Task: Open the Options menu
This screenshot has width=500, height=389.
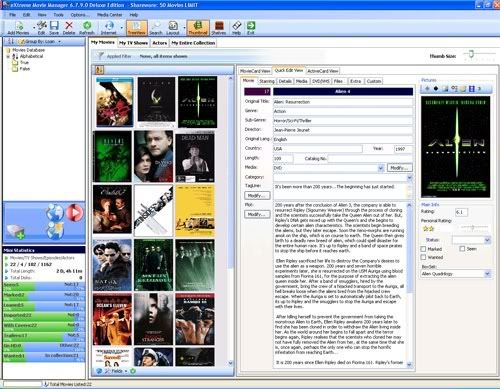Action: tap(79, 15)
